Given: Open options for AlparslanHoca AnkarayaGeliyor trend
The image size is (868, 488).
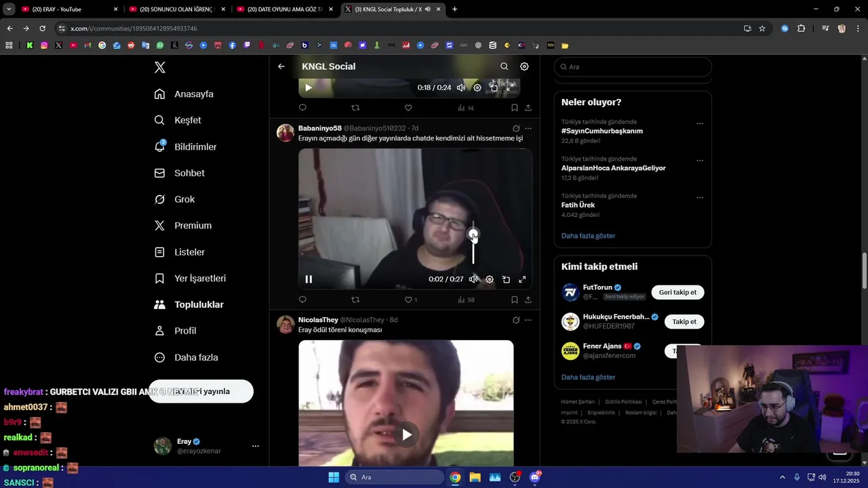Looking at the screenshot, I should [x=700, y=161].
